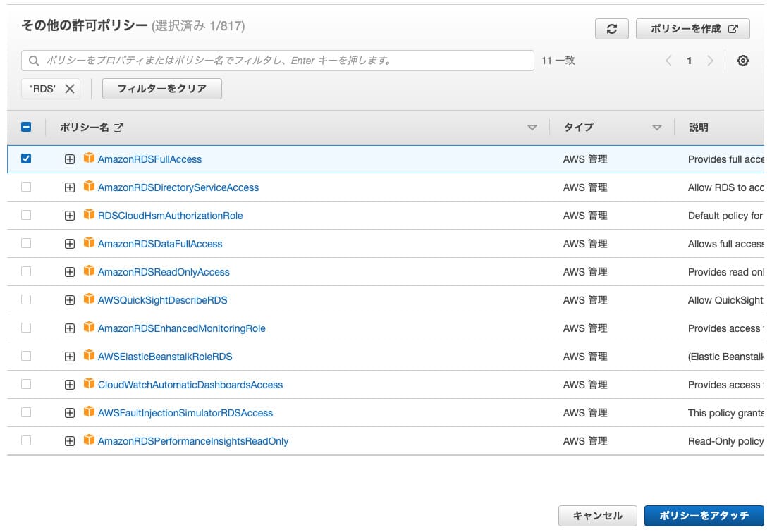772x532 pixels.
Task: Click external link icon beside ポリシー名 header
Action: [x=118, y=128]
